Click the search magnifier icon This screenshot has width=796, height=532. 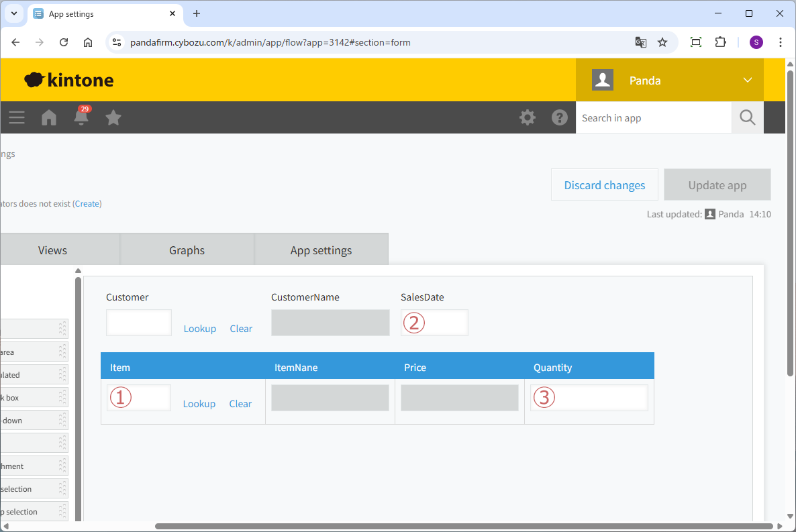point(747,118)
